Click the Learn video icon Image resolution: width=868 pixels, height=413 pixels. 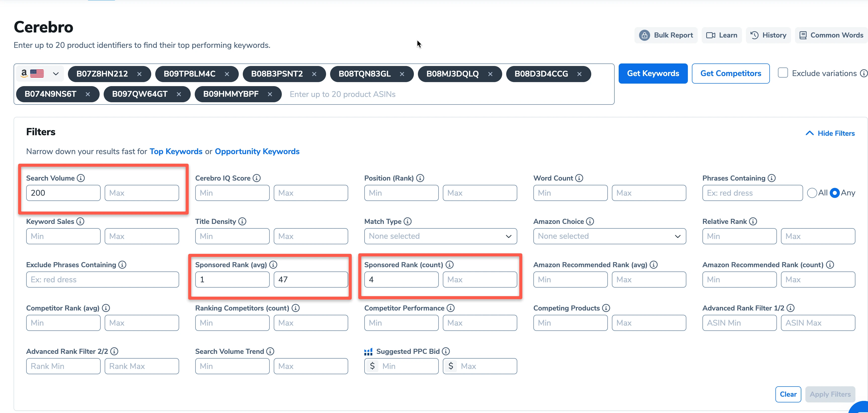click(x=711, y=35)
